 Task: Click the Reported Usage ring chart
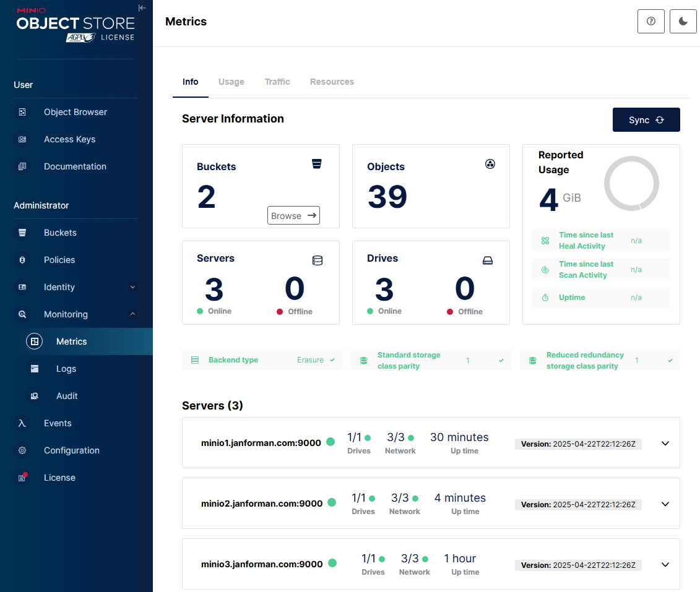[x=631, y=183]
